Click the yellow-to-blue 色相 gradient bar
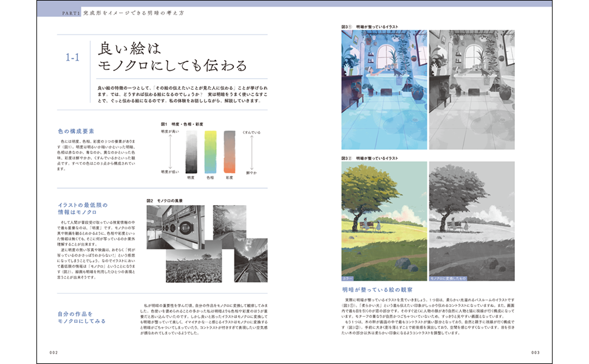The width and height of the screenshot is (589, 364). [x=210, y=152]
